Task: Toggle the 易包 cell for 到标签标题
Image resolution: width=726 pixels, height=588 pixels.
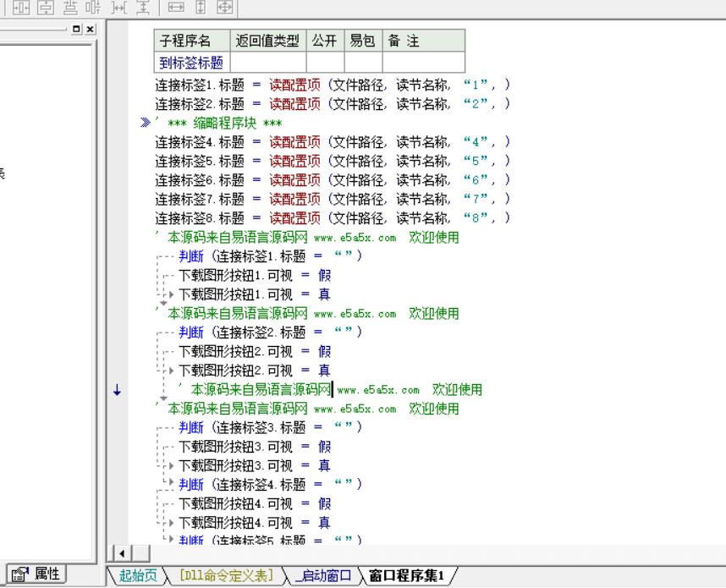Action: point(364,62)
